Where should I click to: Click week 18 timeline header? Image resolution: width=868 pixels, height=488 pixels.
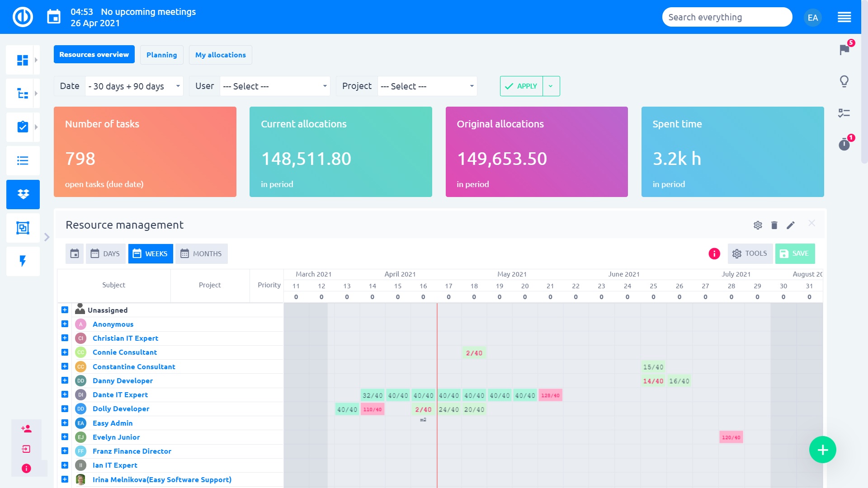tap(474, 286)
